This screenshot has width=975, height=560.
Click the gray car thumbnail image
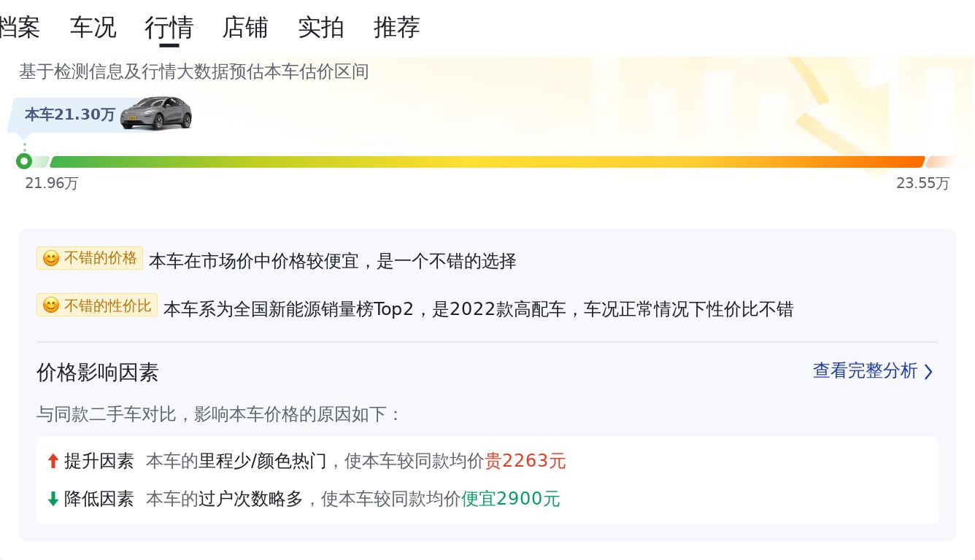click(156, 113)
